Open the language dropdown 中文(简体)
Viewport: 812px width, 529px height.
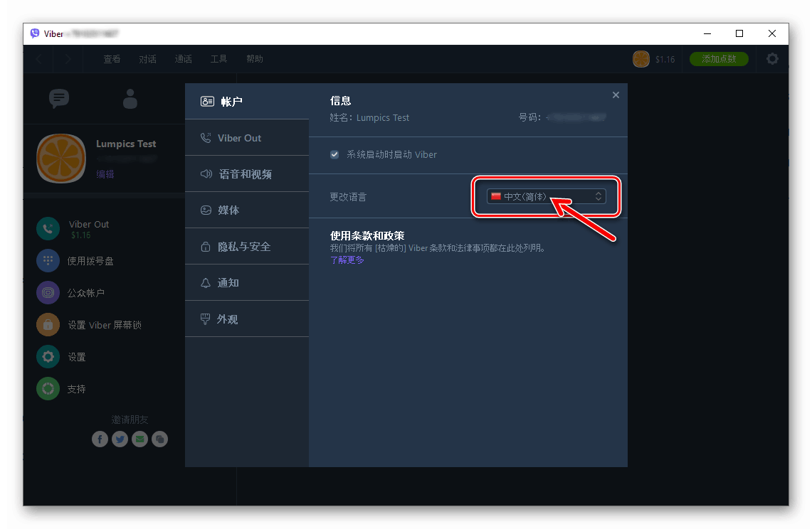coord(546,197)
